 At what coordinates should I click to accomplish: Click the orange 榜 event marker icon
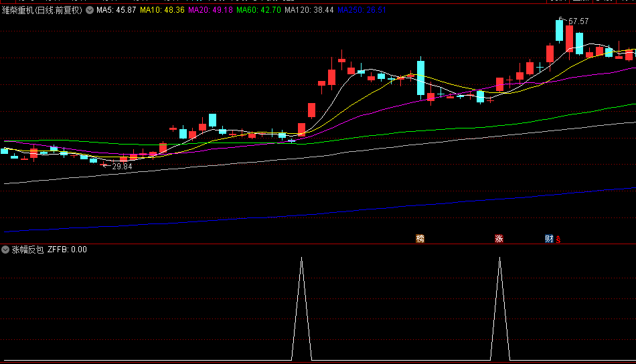(420, 239)
